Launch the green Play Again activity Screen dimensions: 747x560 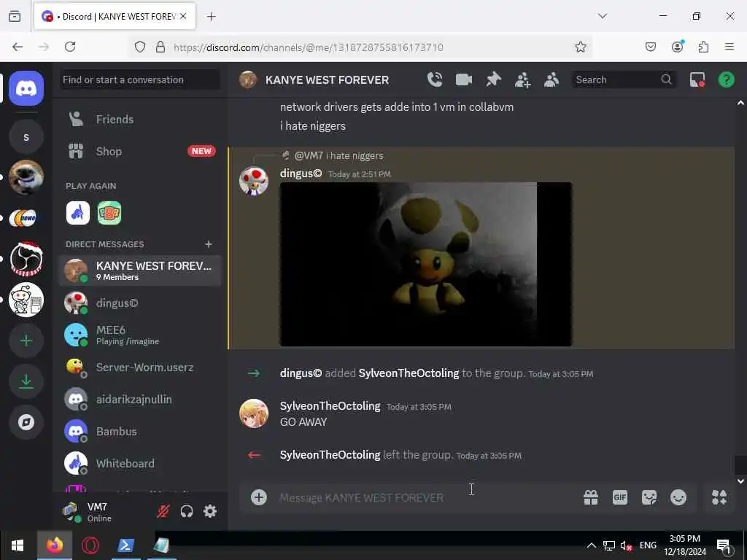tap(109, 213)
